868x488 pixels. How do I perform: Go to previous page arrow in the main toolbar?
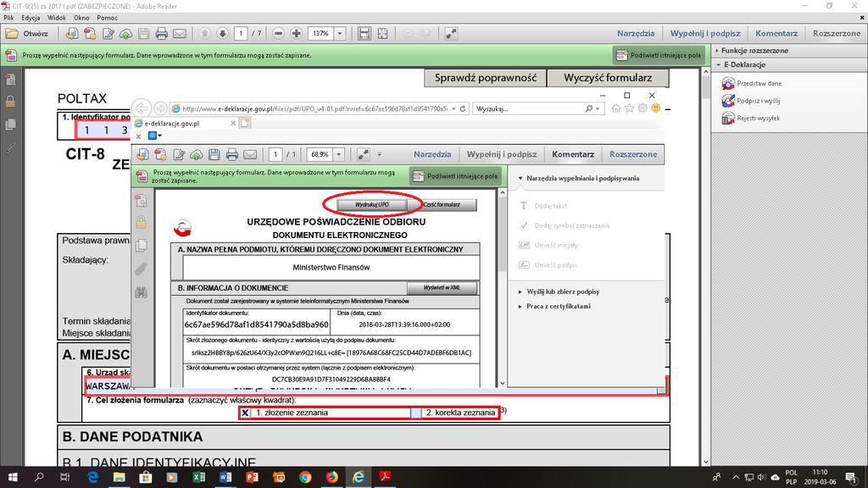[x=204, y=34]
